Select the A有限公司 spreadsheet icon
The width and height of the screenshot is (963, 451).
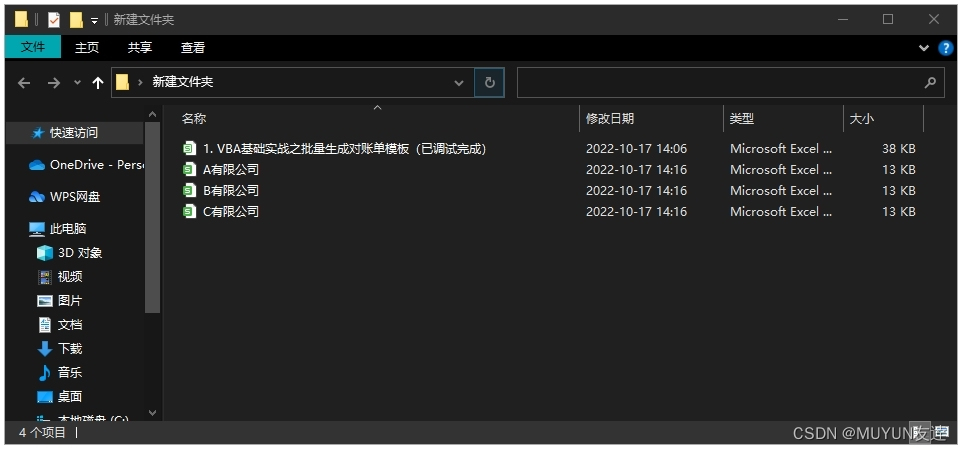point(189,170)
